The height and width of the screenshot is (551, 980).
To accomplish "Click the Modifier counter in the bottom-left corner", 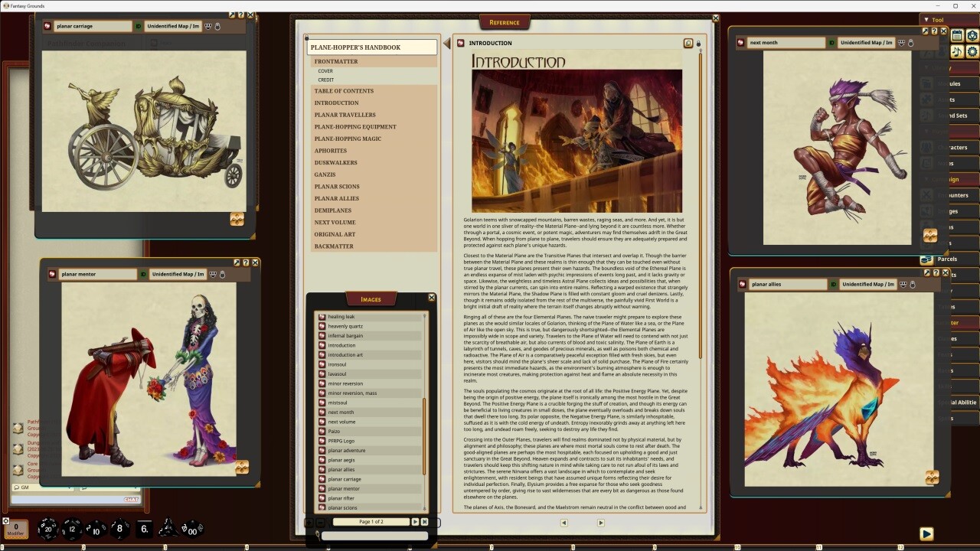I will 15,529.
